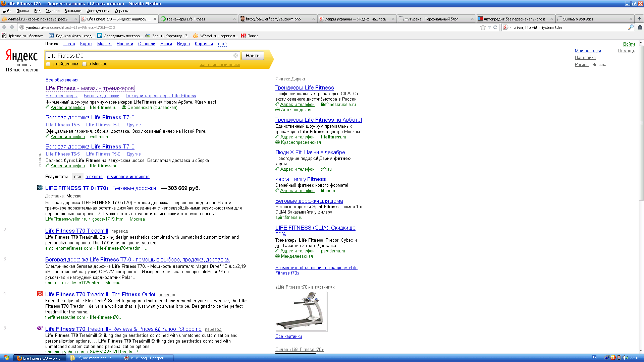
Task: Open the Zebra Family Fitness ad
Action: (x=301, y=179)
